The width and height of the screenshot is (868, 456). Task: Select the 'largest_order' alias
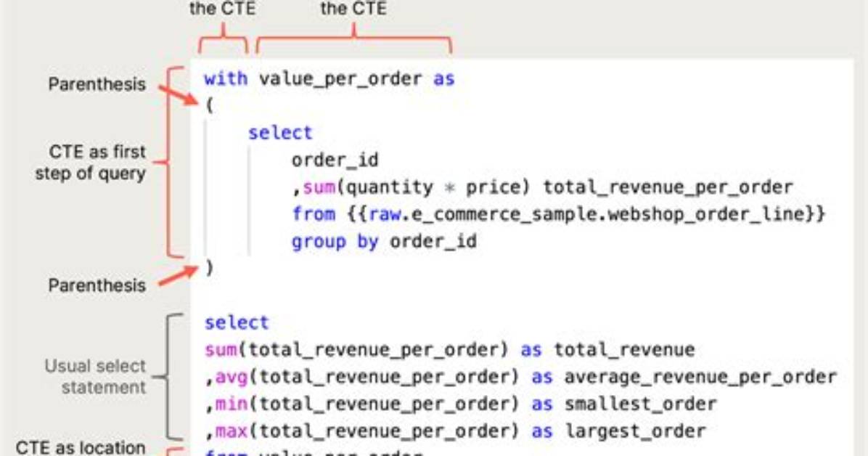click(x=635, y=431)
